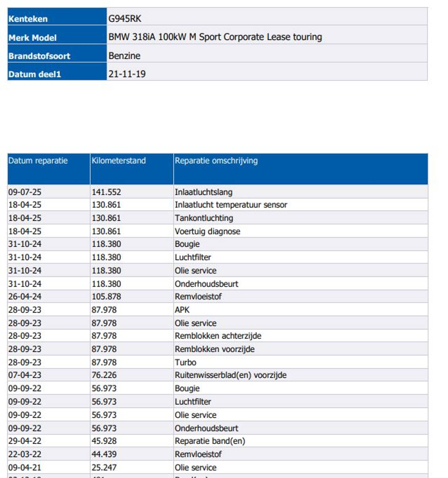The height and width of the screenshot is (478, 448).
Task: Select the 09-04-21 date cell
Action: [25, 467]
